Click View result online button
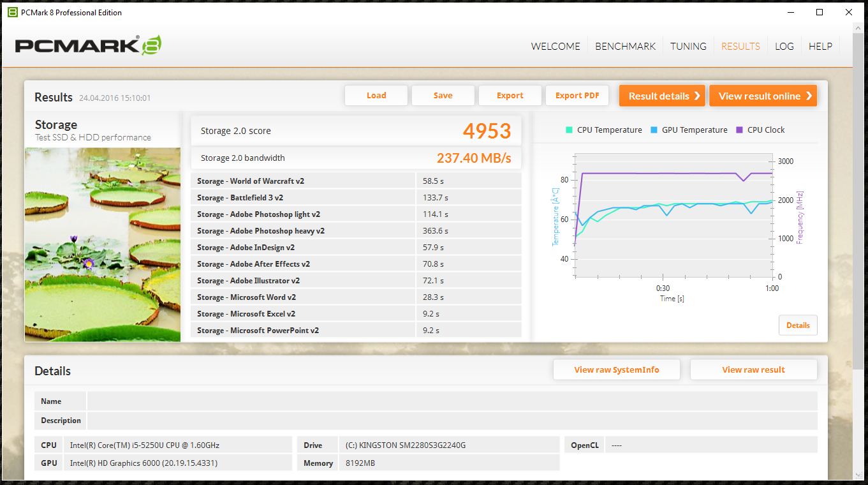 [x=763, y=96]
